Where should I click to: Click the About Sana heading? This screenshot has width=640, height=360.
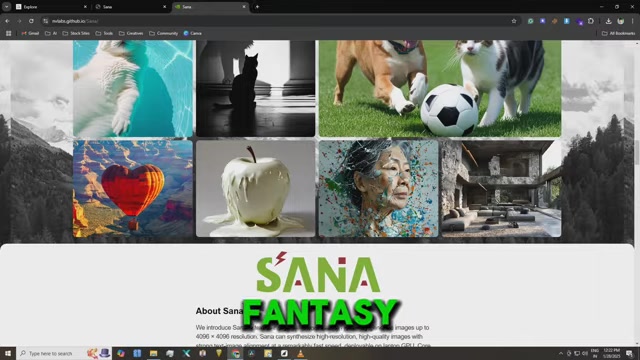click(219, 311)
